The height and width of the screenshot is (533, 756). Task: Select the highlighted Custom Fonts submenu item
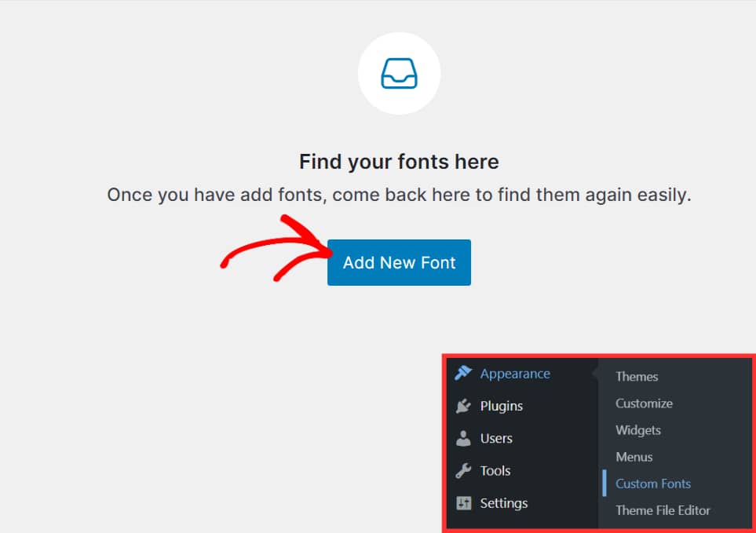tap(653, 484)
